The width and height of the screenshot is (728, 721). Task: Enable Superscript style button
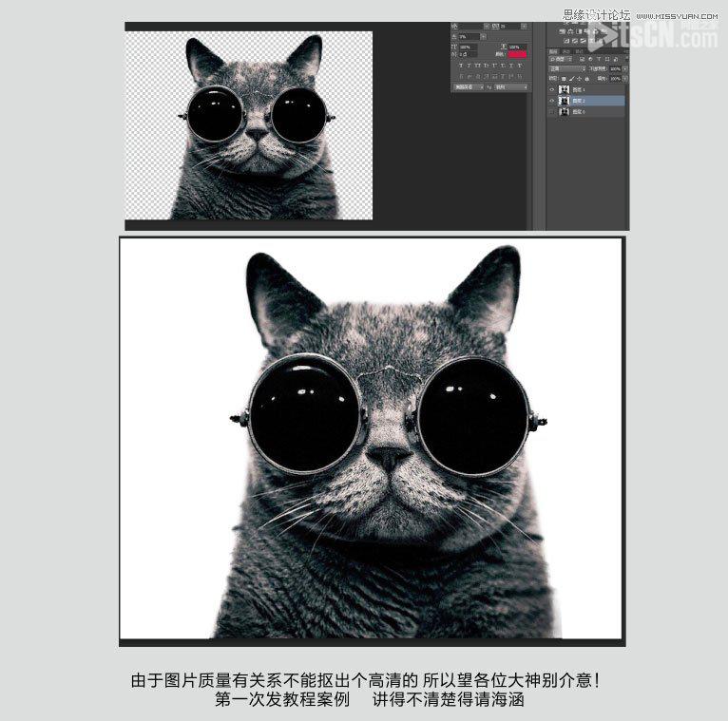[x=494, y=66]
